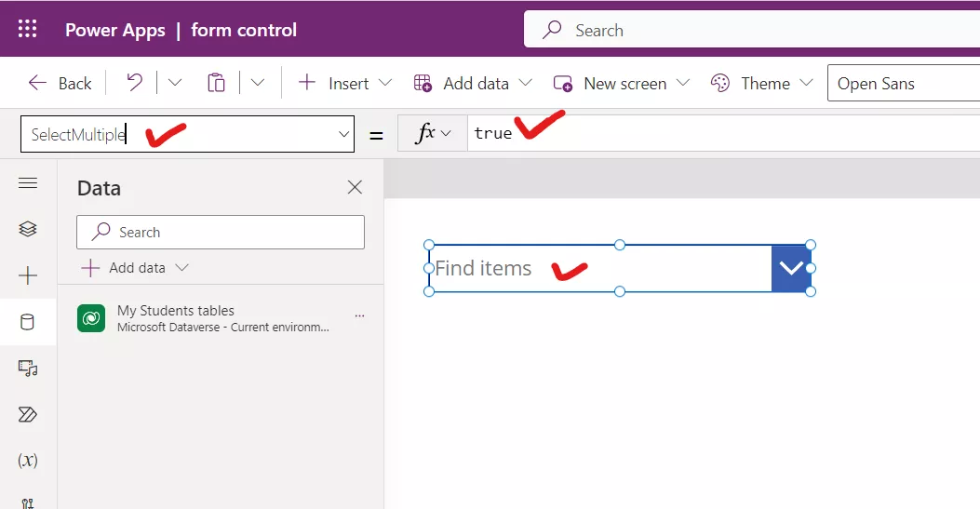Expand the paste options dropdown
This screenshot has height=509, width=980.
[258, 83]
